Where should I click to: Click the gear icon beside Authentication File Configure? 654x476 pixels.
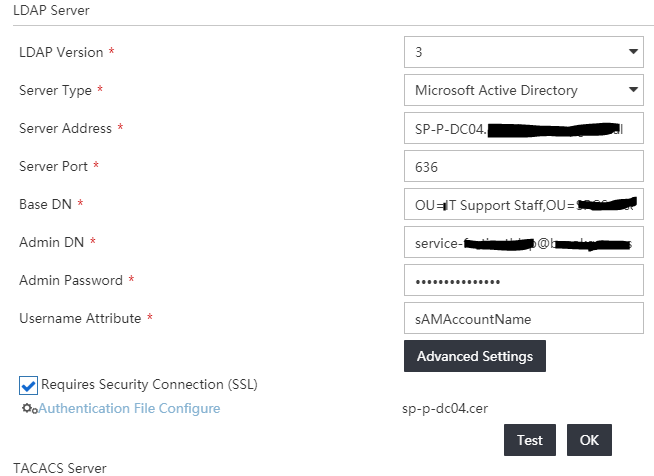point(29,409)
